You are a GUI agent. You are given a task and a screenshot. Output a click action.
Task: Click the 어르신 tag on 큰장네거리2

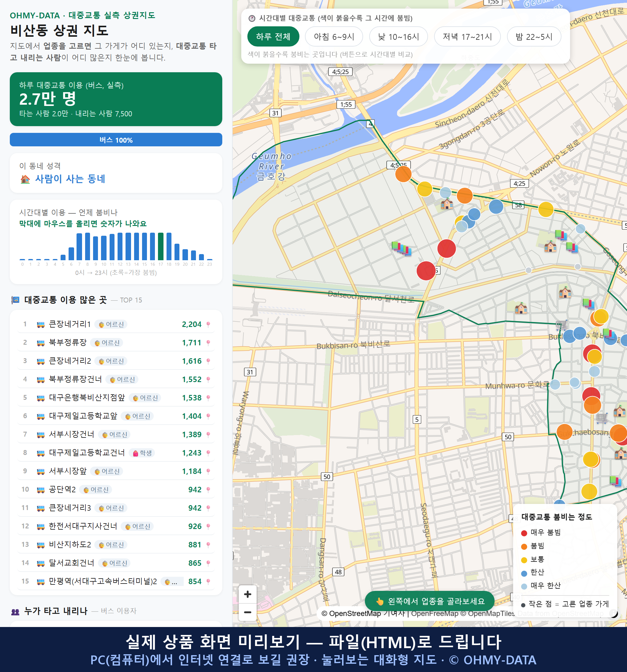tap(111, 361)
